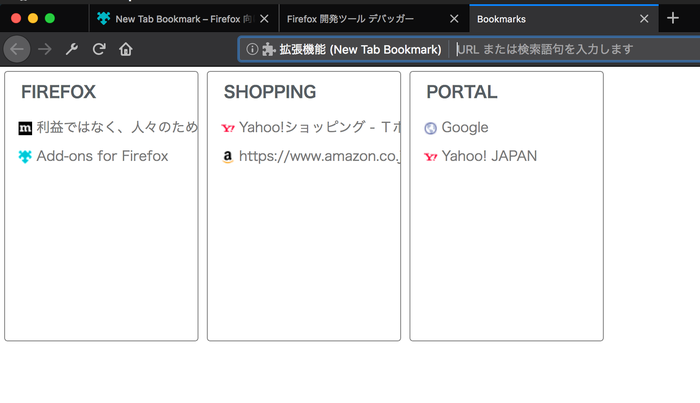Open the Add-ons for Firefox bookmark
700x403 pixels.
click(102, 156)
